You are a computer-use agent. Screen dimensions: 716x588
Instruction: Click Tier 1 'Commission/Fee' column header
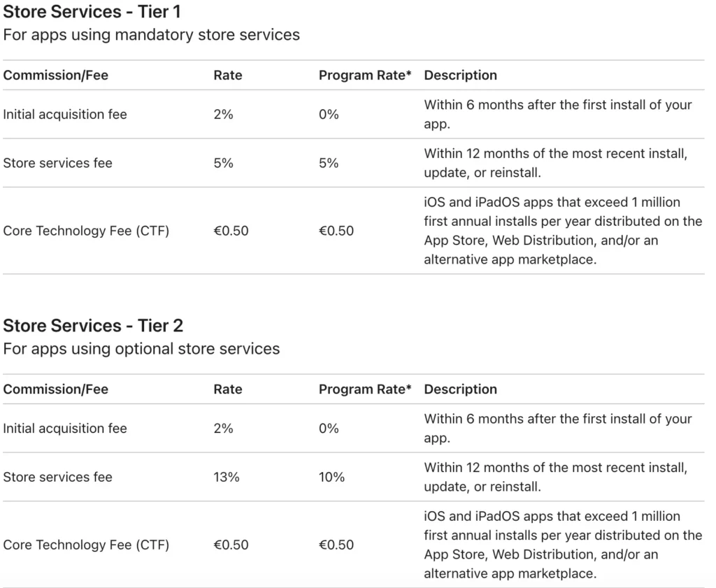pos(56,75)
